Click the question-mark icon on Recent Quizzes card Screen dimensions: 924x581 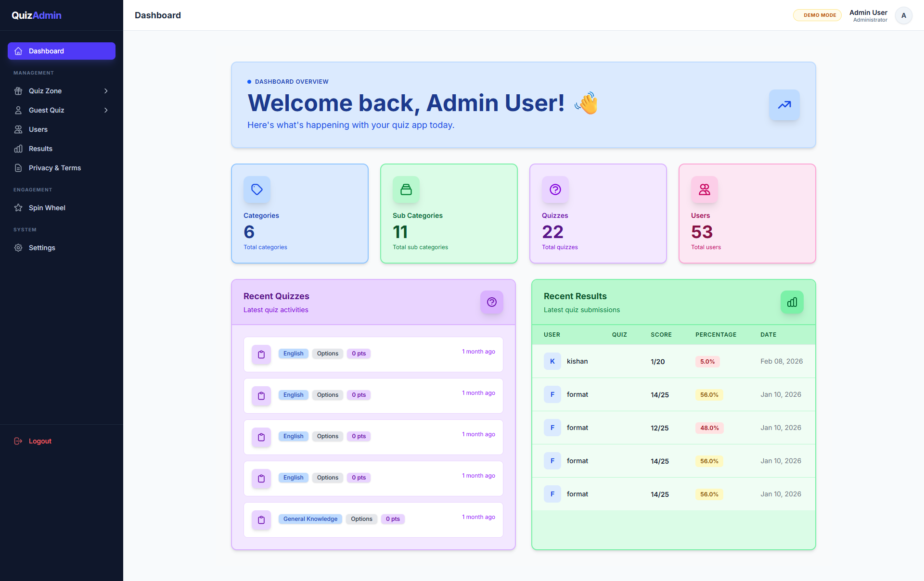[491, 302]
